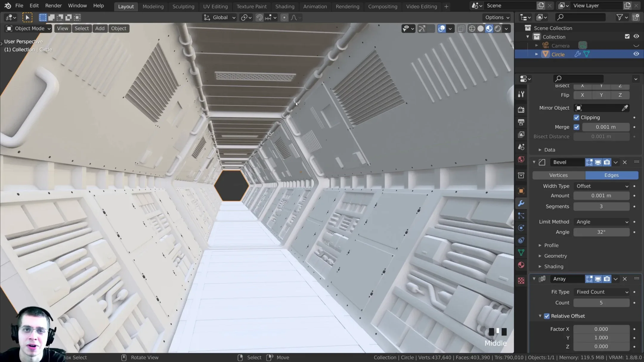This screenshot has height=362, width=644.
Task: Click the Object Properties orange square icon
Action: click(x=521, y=190)
